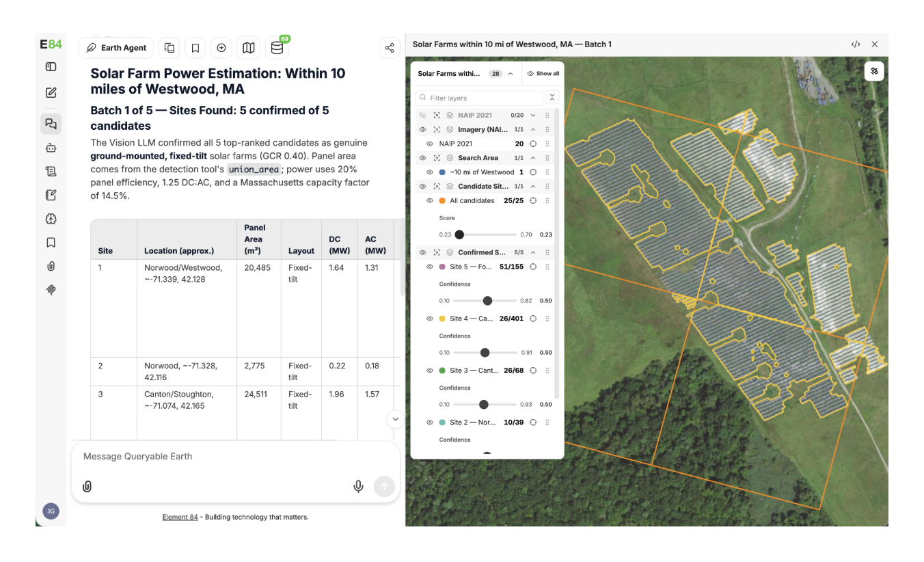
Task: Zoom to Site 5 layer extent
Action: pyautogui.click(x=533, y=267)
